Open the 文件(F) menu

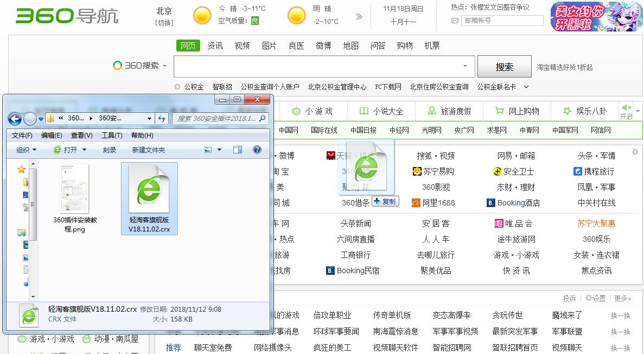[x=22, y=136]
